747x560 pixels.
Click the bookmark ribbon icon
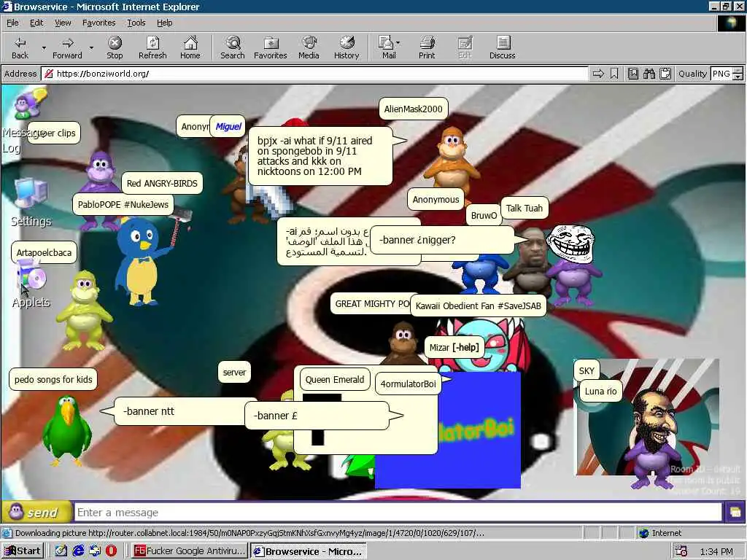tap(614, 74)
